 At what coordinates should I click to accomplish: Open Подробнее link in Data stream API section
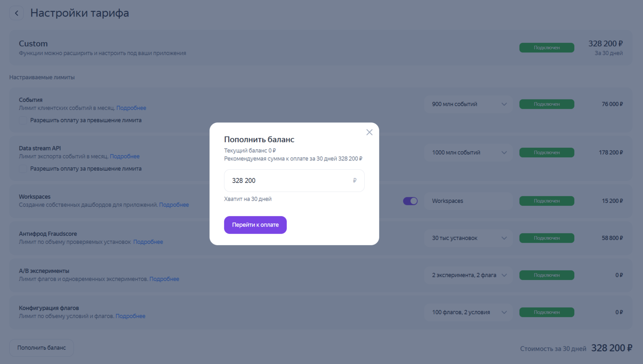(125, 157)
